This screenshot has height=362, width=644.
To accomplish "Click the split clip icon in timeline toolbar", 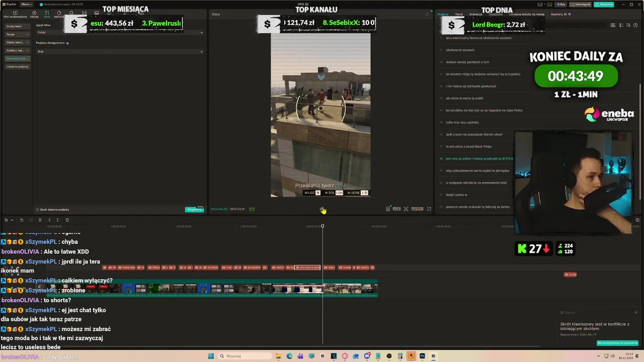I will point(40,220).
